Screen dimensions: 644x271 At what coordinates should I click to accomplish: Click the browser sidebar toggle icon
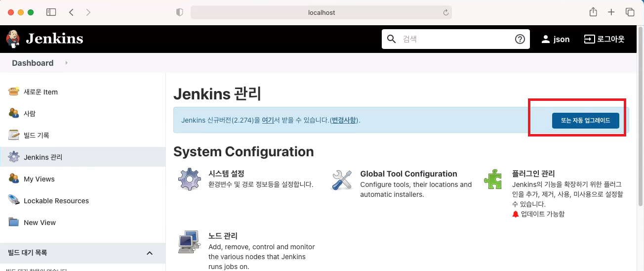tap(51, 12)
